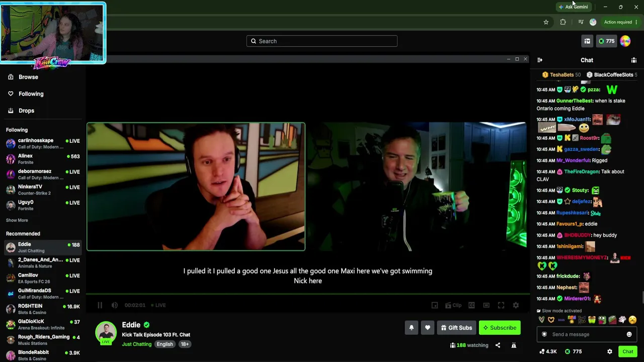Click the Gift Subs button

456,328
